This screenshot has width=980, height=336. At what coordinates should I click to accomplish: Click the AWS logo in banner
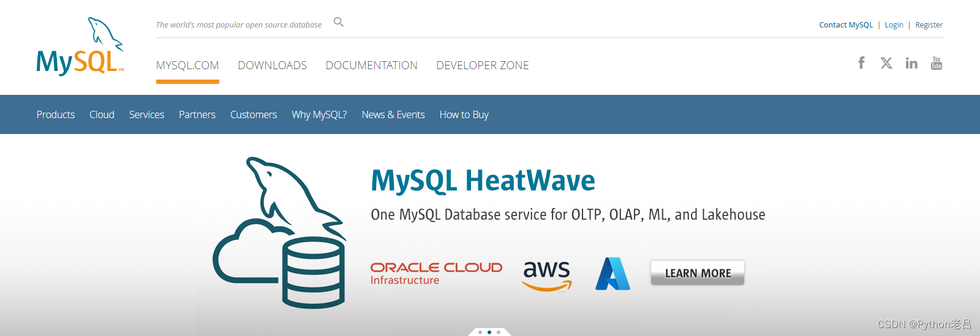point(547,276)
